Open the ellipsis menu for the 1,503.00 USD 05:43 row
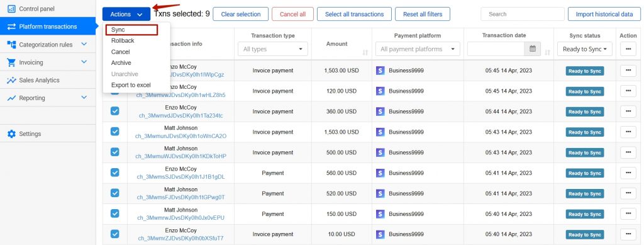644x245 pixels. [628, 132]
